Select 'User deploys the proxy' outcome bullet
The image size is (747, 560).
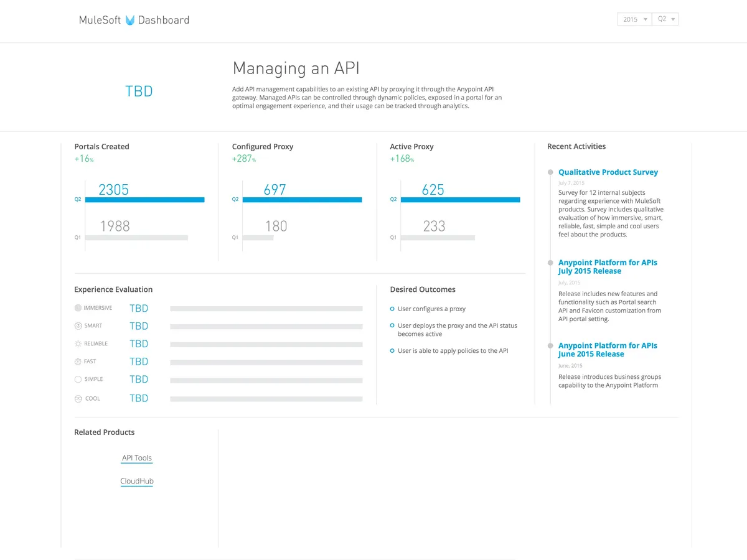coord(392,325)
